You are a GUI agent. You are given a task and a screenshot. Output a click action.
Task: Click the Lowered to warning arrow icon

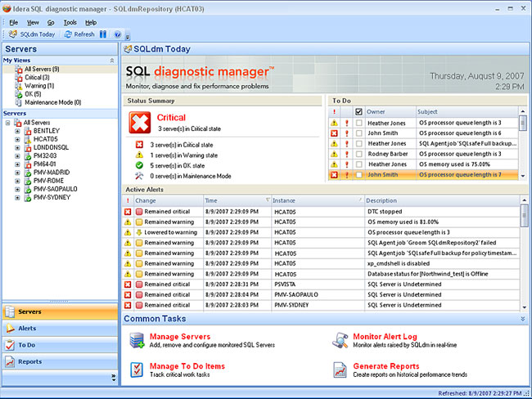click(139, 232)
